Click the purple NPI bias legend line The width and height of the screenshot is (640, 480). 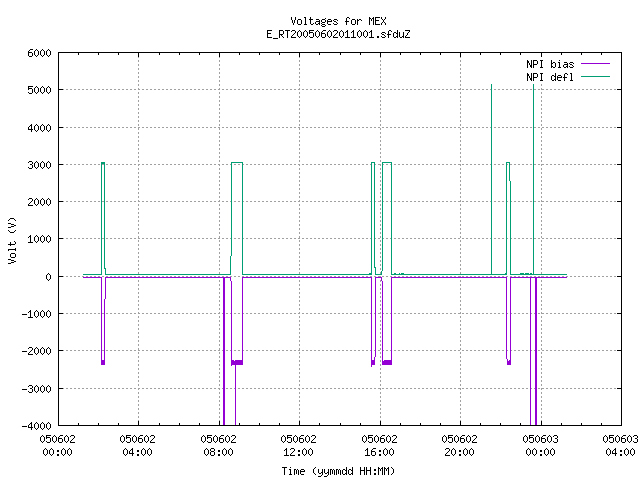(595, 64)
